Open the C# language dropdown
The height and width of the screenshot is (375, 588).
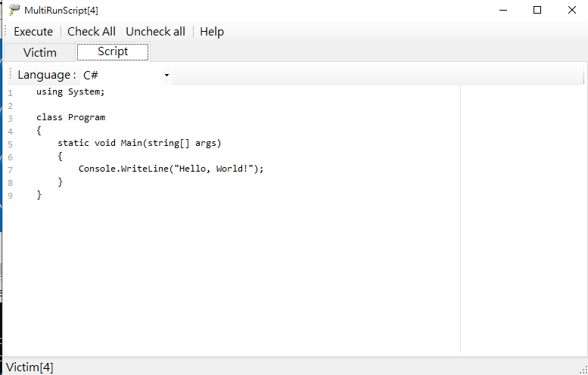[x=125, y=75]
